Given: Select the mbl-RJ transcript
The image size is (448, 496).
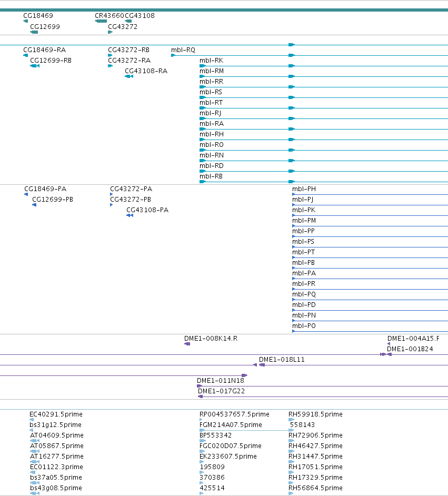Looking at the screenshot, I should pyautogui.click(x=210, y=113).
